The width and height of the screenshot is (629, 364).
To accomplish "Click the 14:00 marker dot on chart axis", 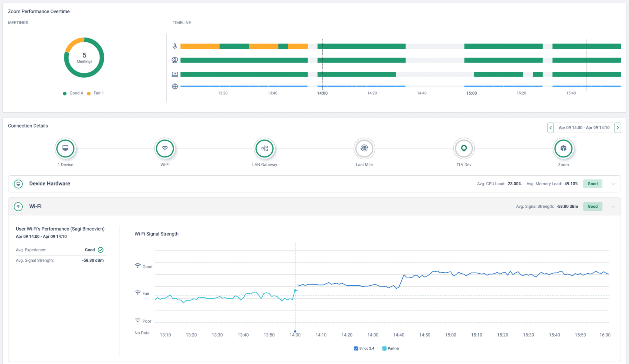I will (295, 331).
